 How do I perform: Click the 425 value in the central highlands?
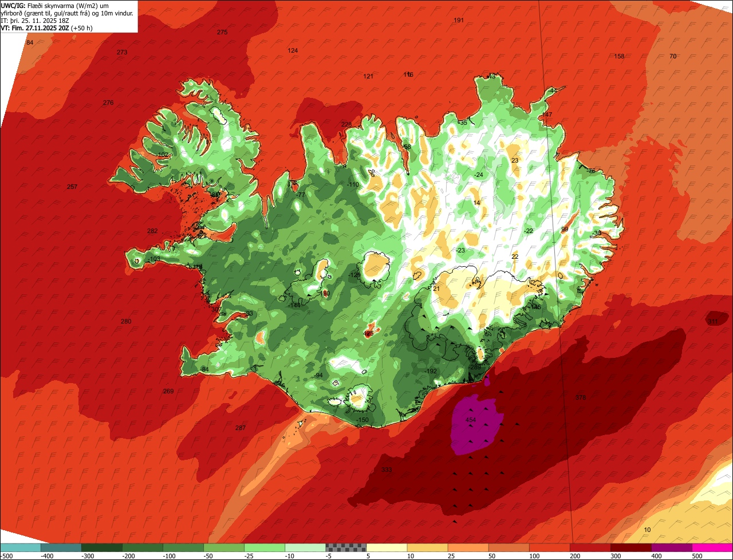pos(369,333)
